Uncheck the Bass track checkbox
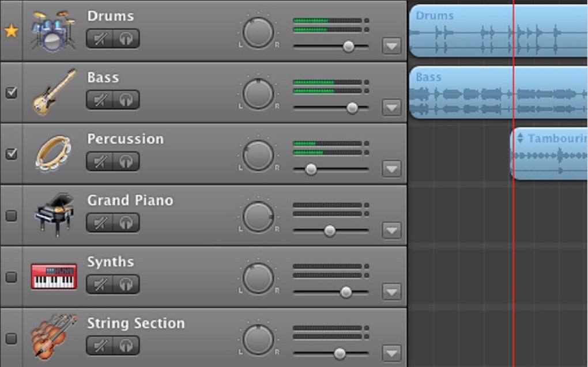 [x=11, y=92]
